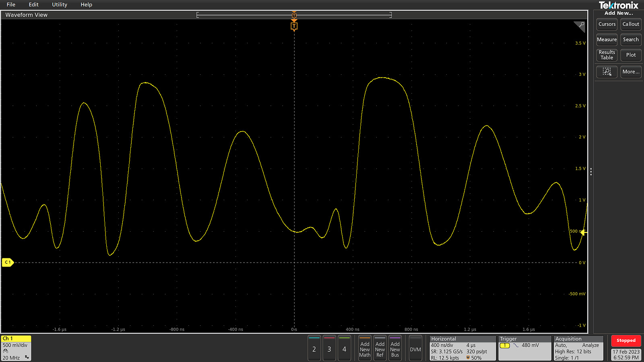Select the zoom-box icon beside More...

click(x=607, y=72)
